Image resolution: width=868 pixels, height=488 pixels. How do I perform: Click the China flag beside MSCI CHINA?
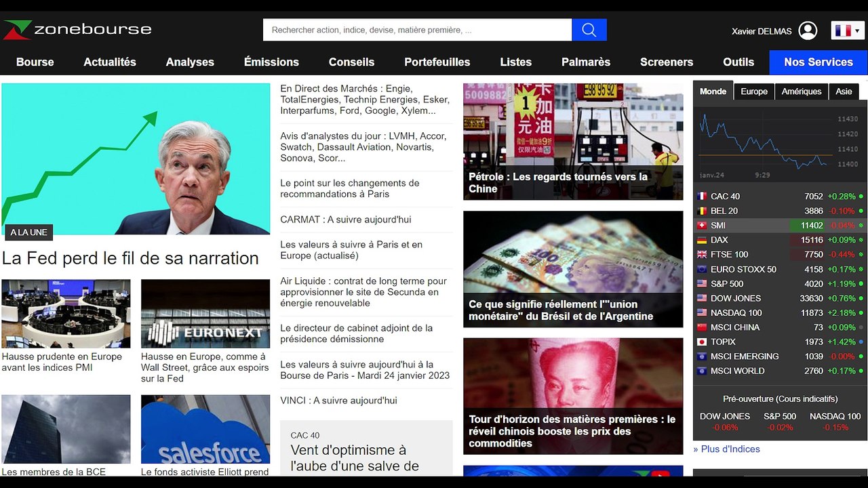click(702, 327)
